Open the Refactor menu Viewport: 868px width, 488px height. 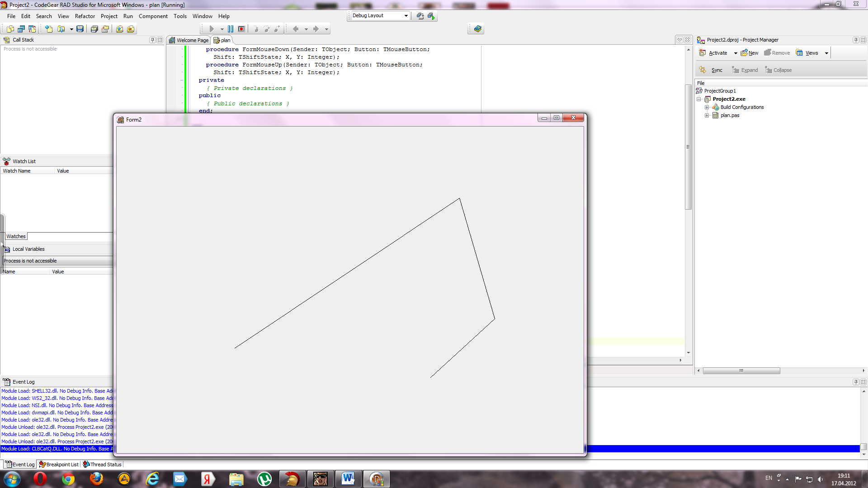[x=85, y=16]
